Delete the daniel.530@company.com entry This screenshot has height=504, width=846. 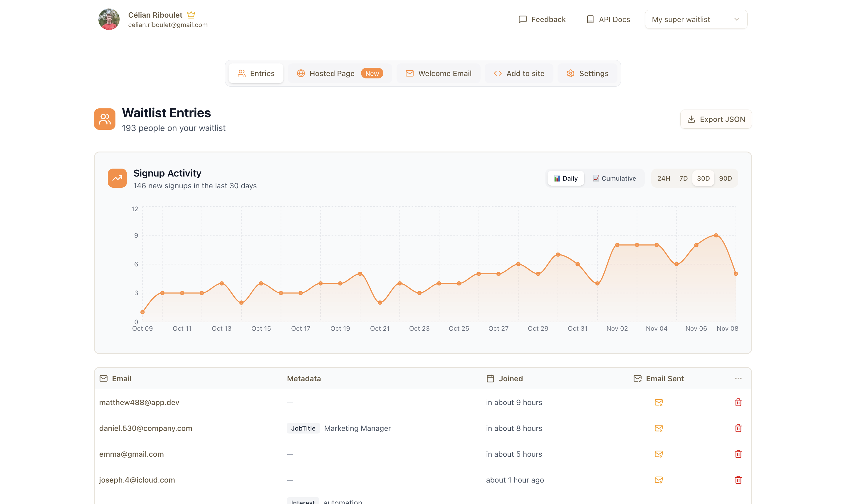(x=738, y=428)
